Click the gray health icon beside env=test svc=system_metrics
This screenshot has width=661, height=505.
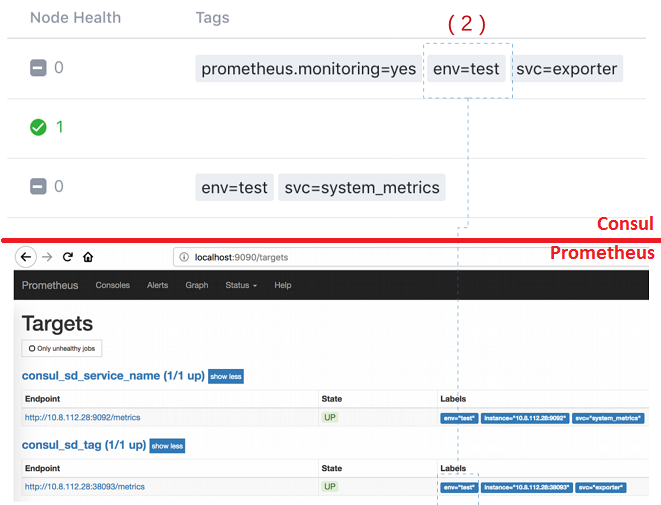38,186
